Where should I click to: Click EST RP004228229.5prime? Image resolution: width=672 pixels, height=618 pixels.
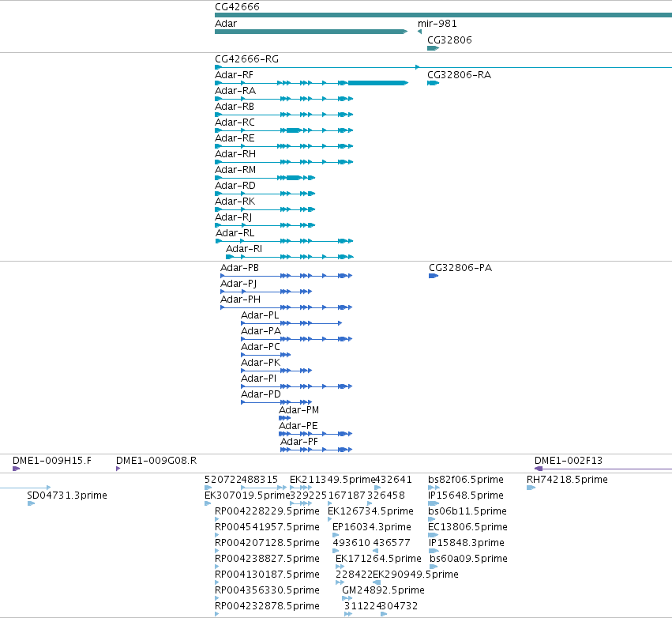pos(217,519)
